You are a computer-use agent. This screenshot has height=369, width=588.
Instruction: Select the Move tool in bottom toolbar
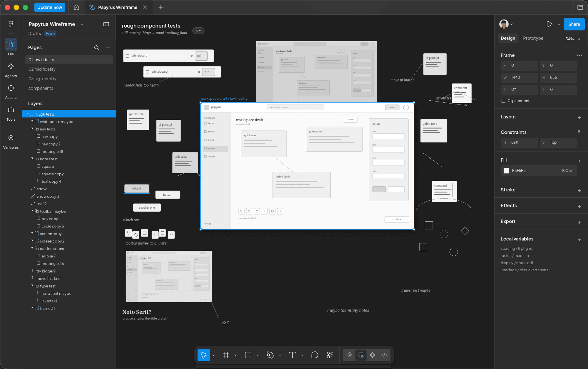[x=203, y=355]
